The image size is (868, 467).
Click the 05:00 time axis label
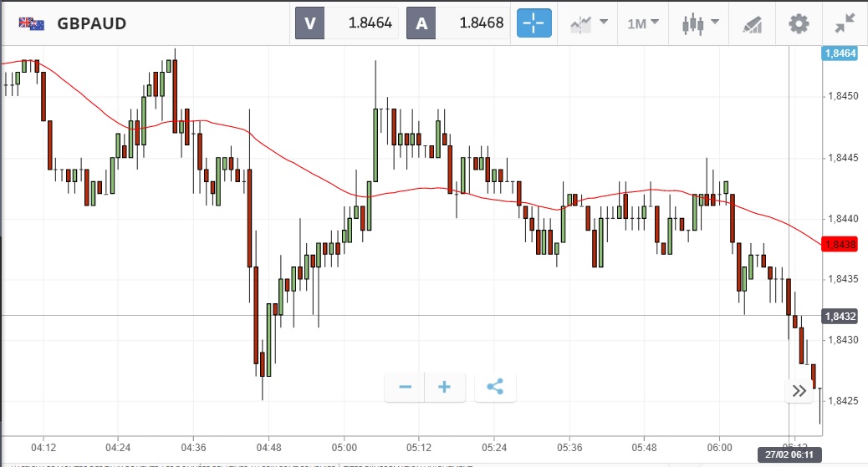coord(344,445)
